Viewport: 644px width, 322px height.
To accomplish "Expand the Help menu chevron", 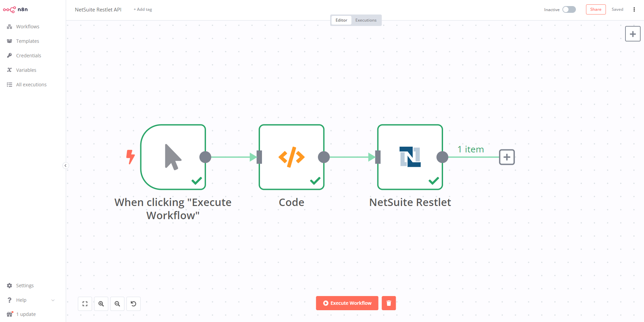I will click(x=53, y=300).
